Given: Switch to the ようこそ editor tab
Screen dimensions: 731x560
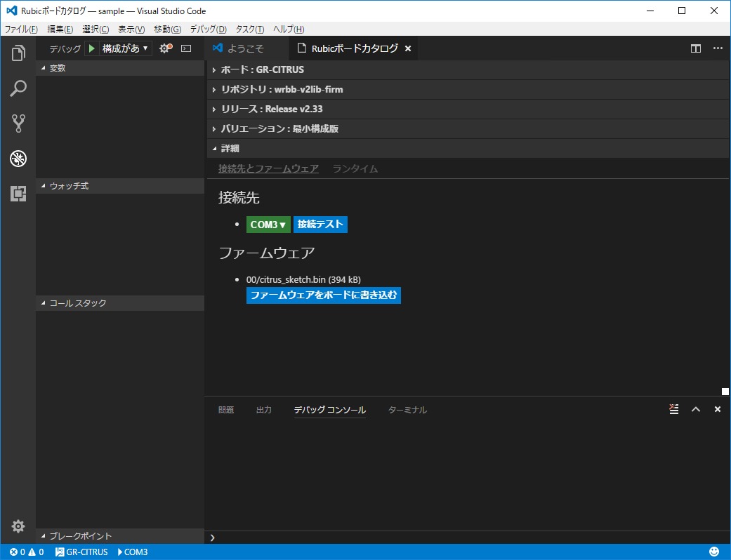Looking at the screenshot, I should click(246, 48).
